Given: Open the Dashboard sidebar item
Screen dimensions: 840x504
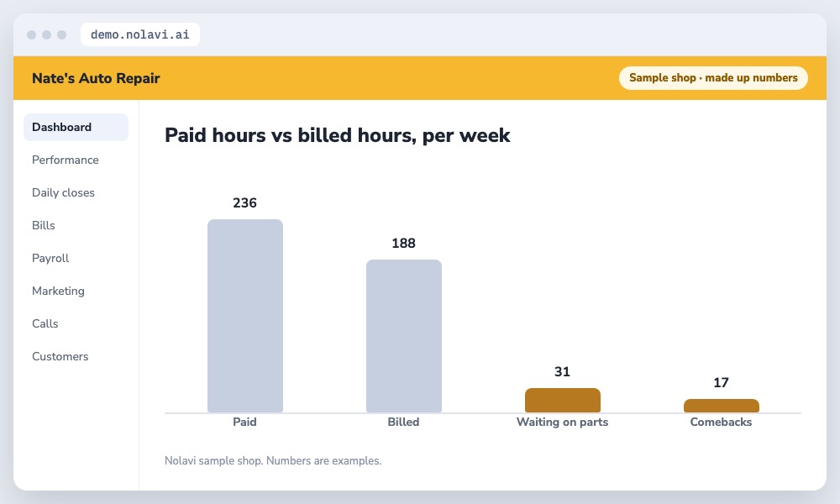Looking at the screenshot, I should point(76,127).
